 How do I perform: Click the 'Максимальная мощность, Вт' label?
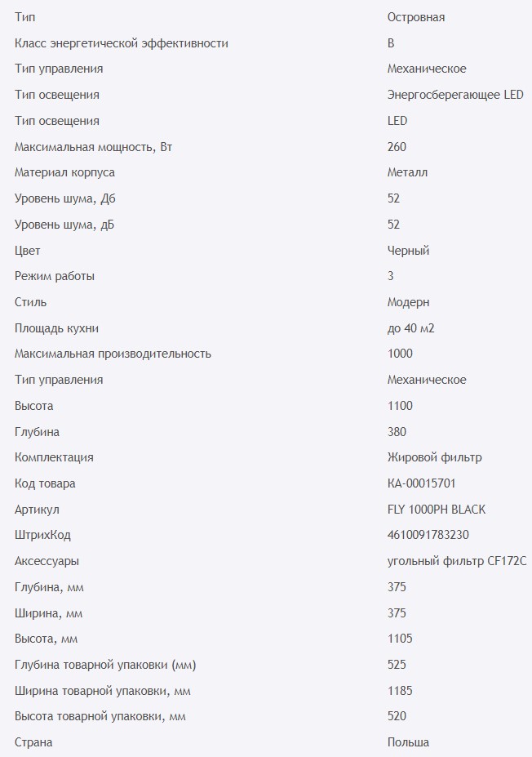pos(94,147)
